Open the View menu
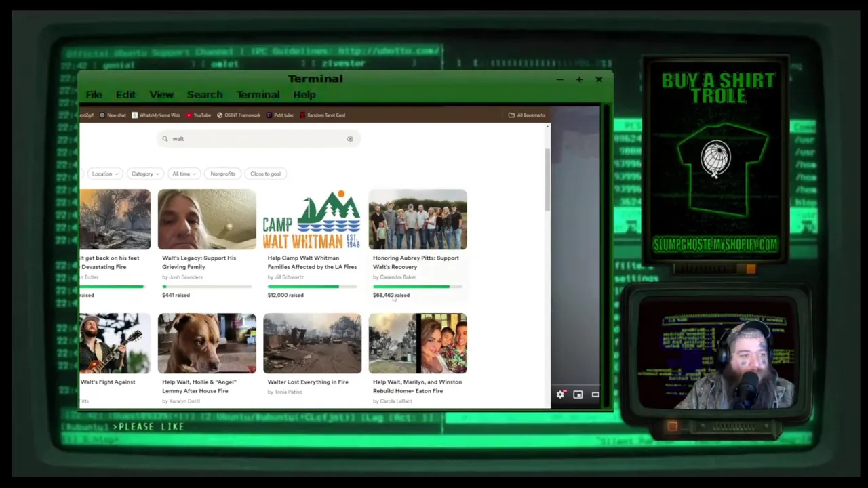Image resolution: width=868 pixels, height=488 pixels. coord(161,95)
